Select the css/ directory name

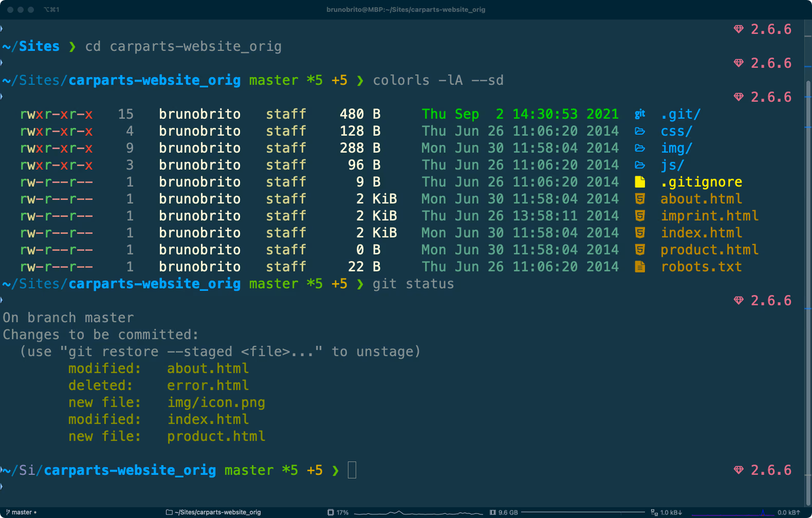676,131
